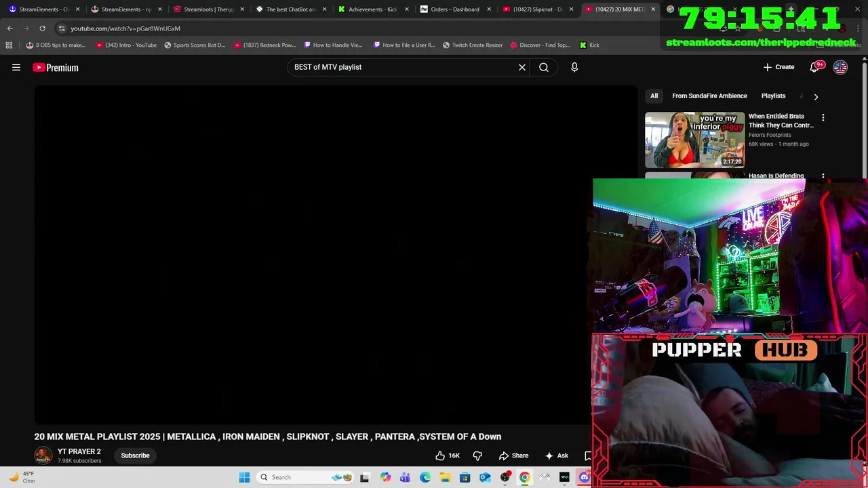Switch to Chrome on the taskbar

click(x=525, y=477)
